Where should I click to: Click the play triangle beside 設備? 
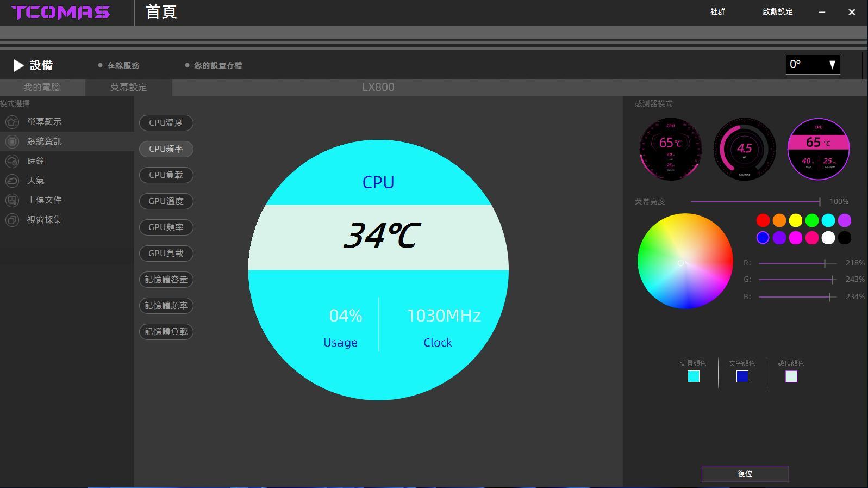click(18, 65)
